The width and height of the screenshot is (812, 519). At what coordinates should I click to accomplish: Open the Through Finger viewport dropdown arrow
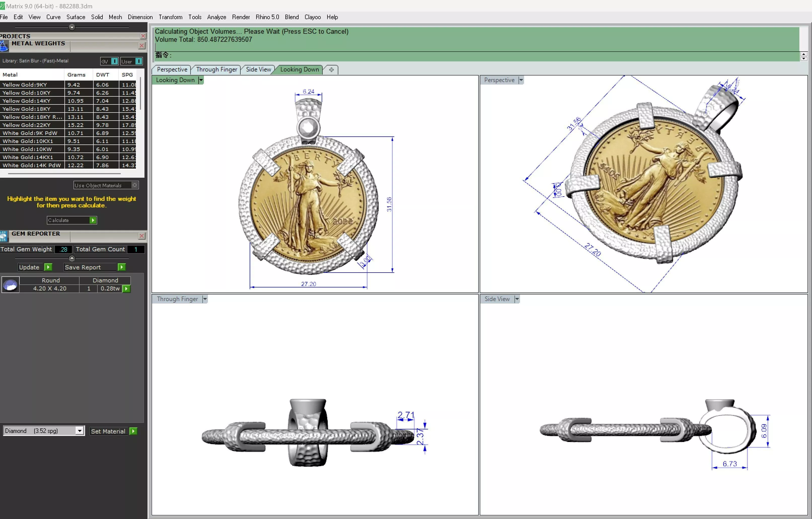(205, 299)
